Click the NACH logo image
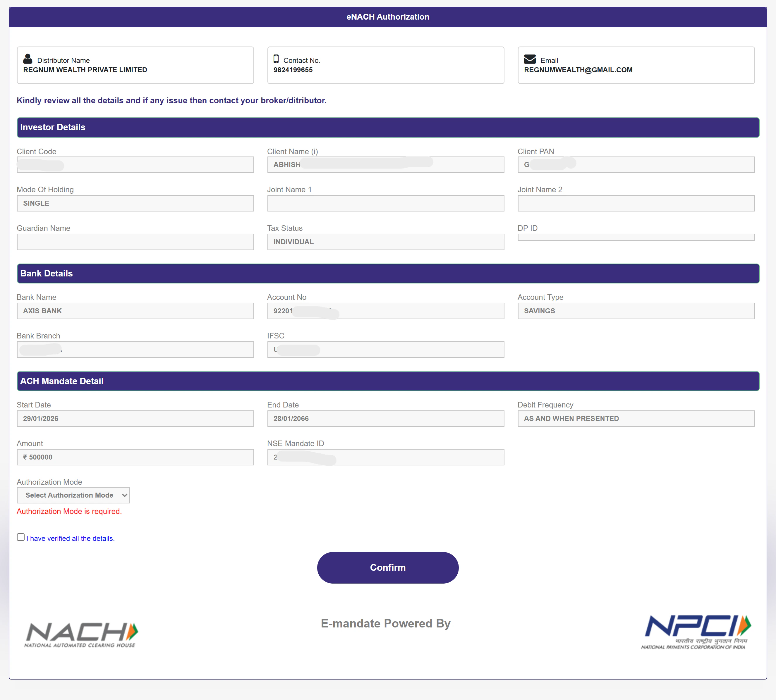The width and height of the screenshot is (776, 700). point(81,634)
